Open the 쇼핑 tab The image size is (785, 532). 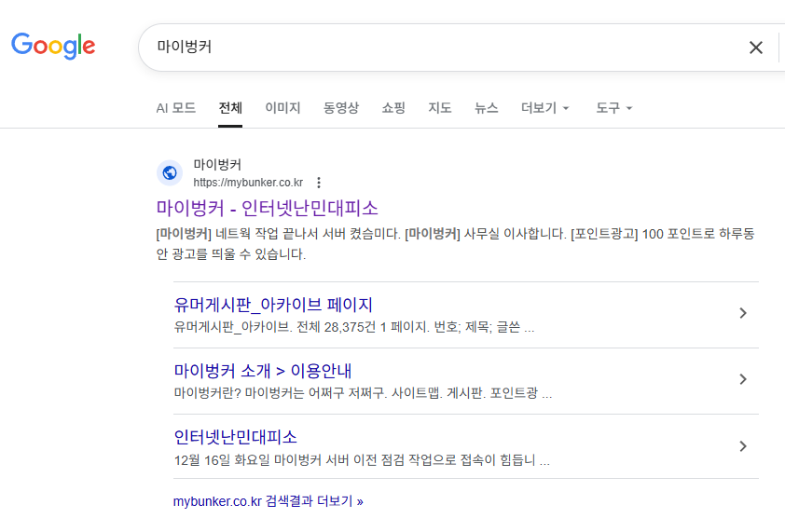393,108
